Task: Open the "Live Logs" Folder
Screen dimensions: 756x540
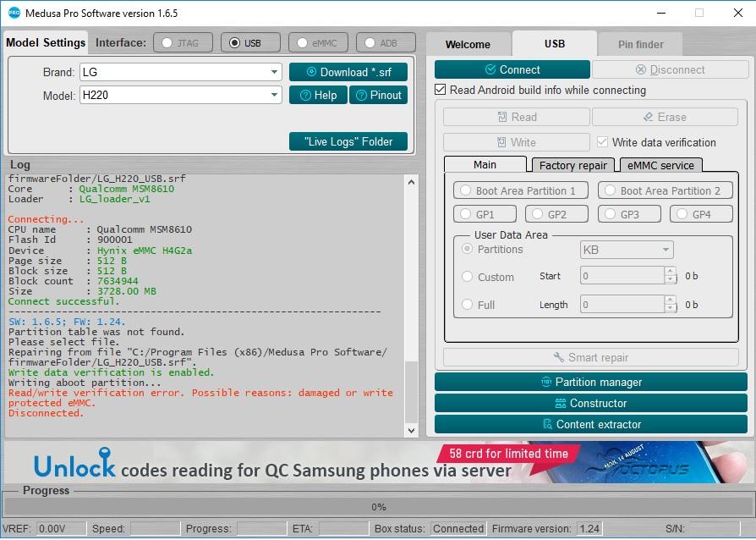Action: (348, 141)
